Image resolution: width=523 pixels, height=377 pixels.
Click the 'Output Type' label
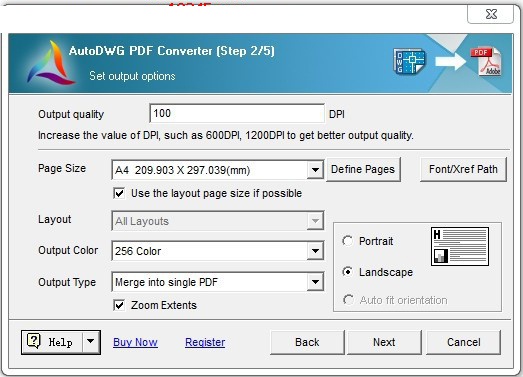[x=67, y=282]
